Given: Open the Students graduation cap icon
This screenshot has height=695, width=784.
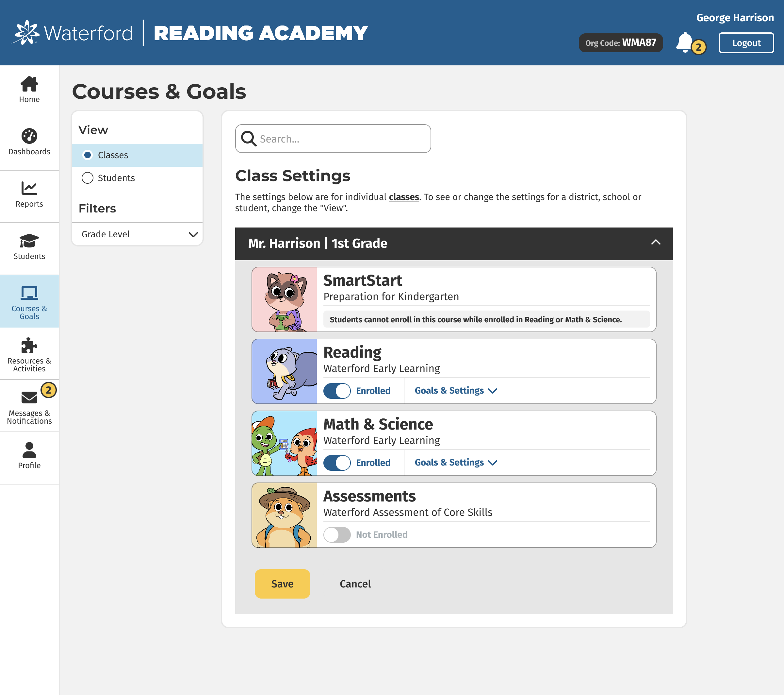Looking at the screenshot, I should point(29,241).
